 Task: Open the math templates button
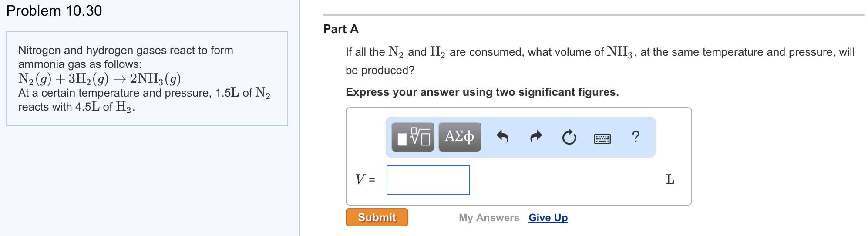coord(413,137)
